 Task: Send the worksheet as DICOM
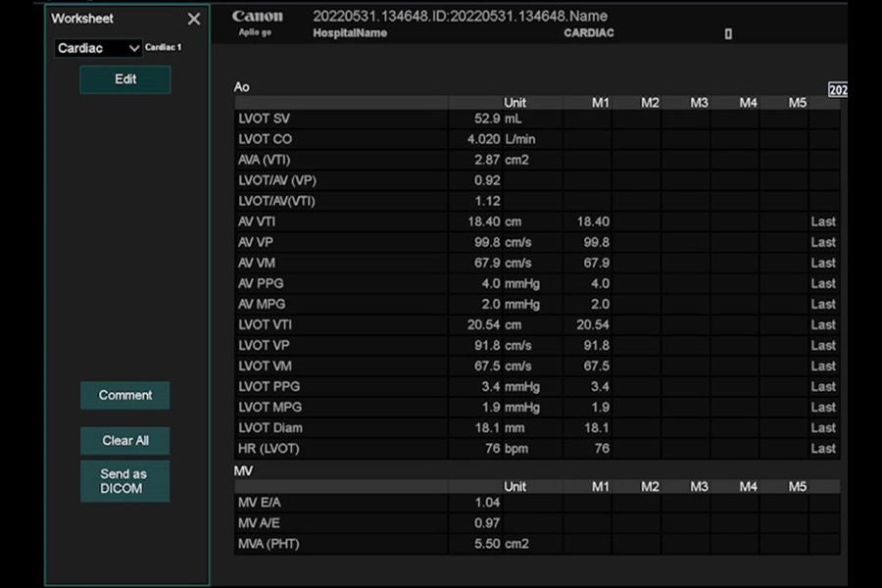[124, 481]
